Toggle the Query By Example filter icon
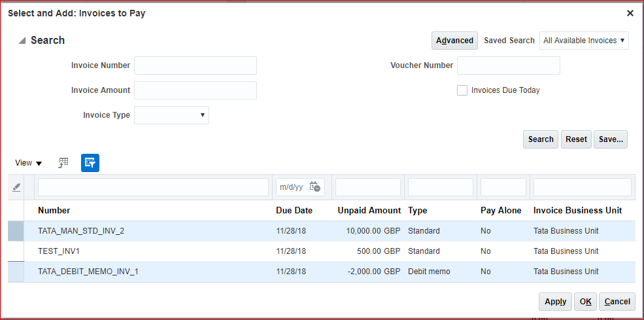 pos(90,163)
